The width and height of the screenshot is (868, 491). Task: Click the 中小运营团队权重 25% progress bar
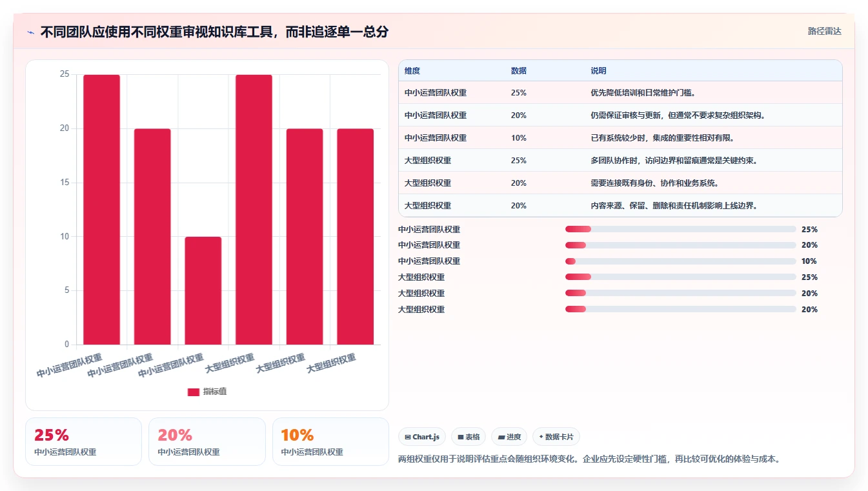click(x=680, y=229)
